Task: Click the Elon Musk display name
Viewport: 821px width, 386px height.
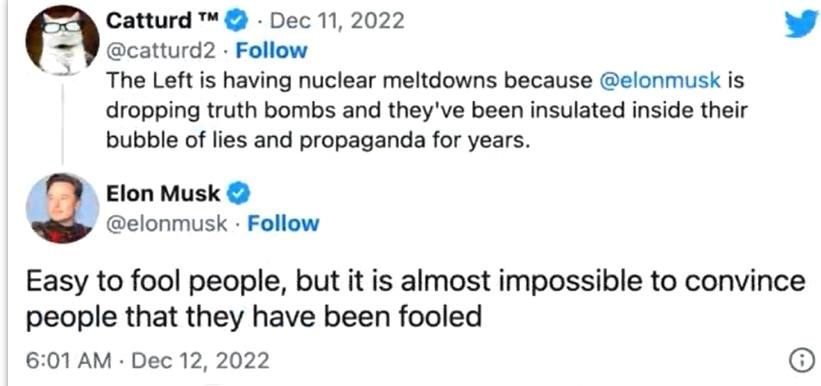Action: point(163,194)
